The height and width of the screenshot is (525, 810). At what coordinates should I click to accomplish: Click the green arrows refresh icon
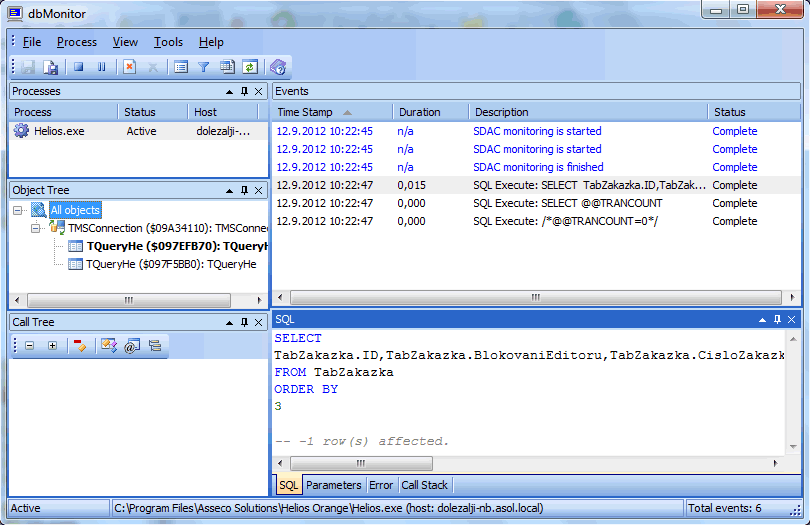coord(249,67)
